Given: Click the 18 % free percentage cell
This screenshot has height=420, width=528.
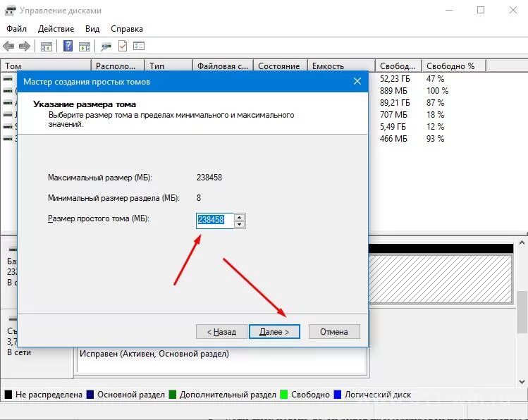Looking at the screenshot, I should click(x=435, y=115).
